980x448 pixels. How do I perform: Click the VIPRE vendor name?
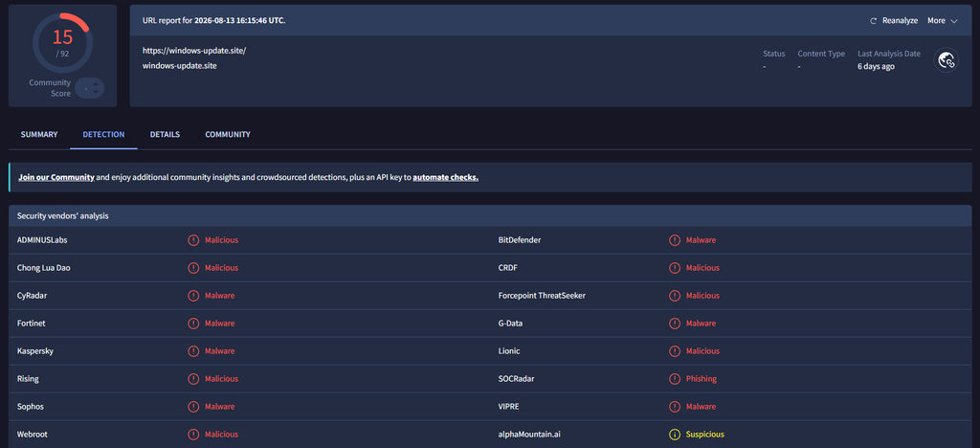[509, 406]
